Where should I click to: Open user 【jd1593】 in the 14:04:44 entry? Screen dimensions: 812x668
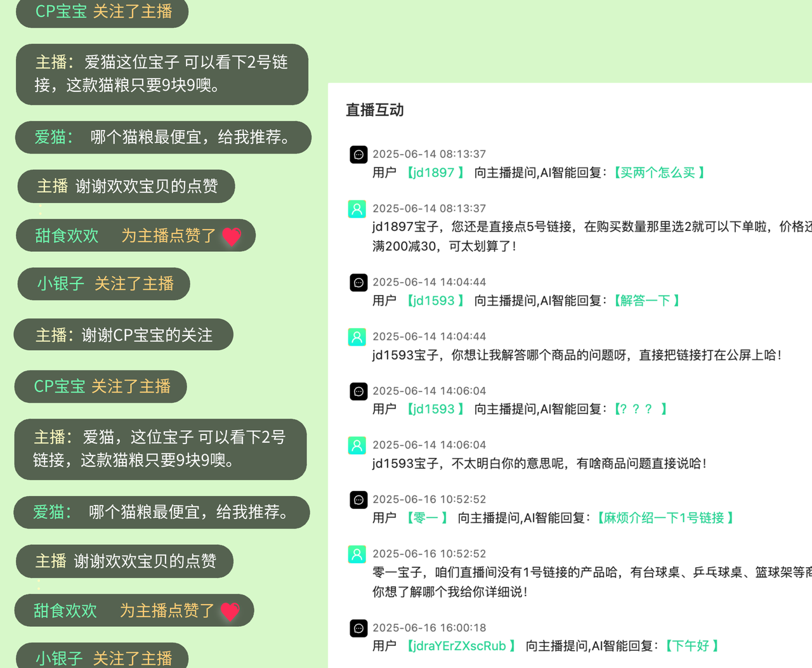(435, 301)
